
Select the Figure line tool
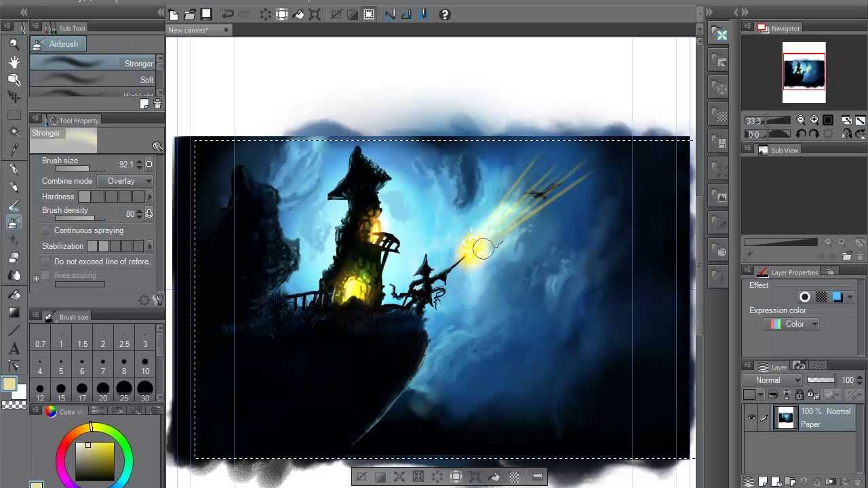(14, 331)
